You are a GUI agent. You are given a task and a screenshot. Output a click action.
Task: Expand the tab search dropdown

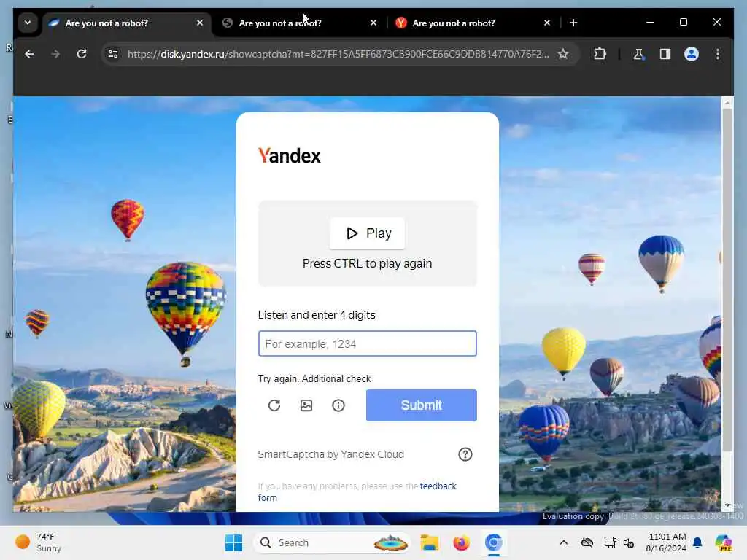28,23
